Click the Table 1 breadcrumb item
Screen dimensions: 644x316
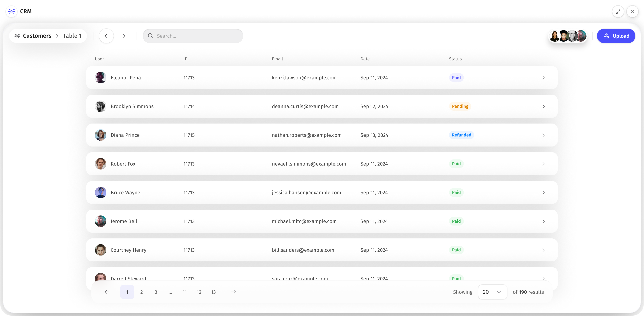(x=72, y=36)
